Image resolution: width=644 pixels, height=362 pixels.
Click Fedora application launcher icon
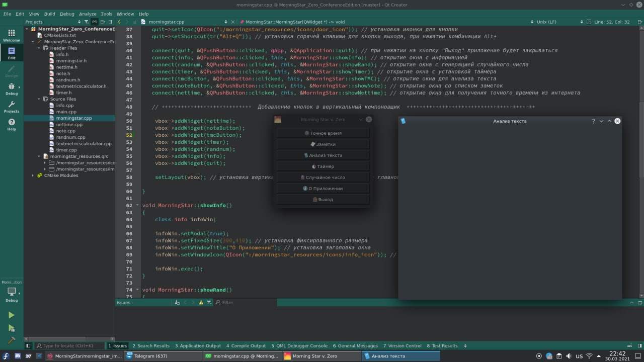6,356
